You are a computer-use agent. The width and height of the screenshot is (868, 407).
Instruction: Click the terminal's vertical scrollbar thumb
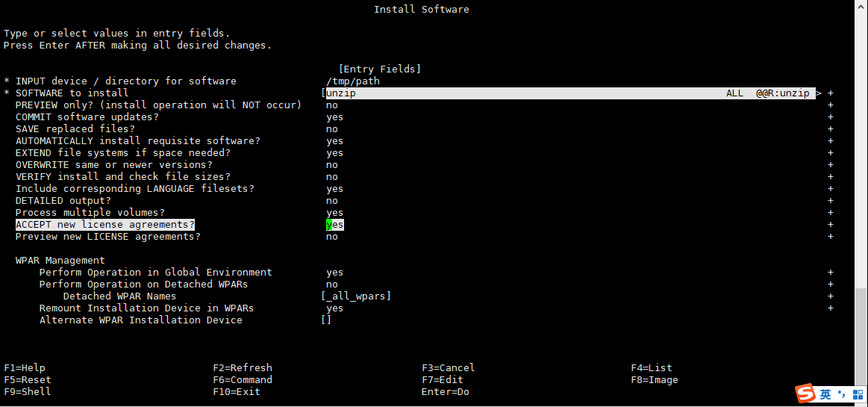click(861, 335)
